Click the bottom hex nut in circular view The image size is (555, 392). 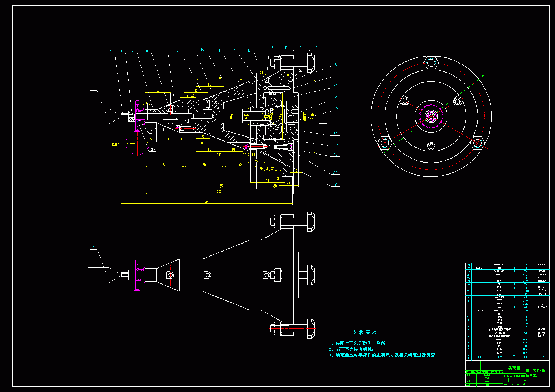[431, 147]
